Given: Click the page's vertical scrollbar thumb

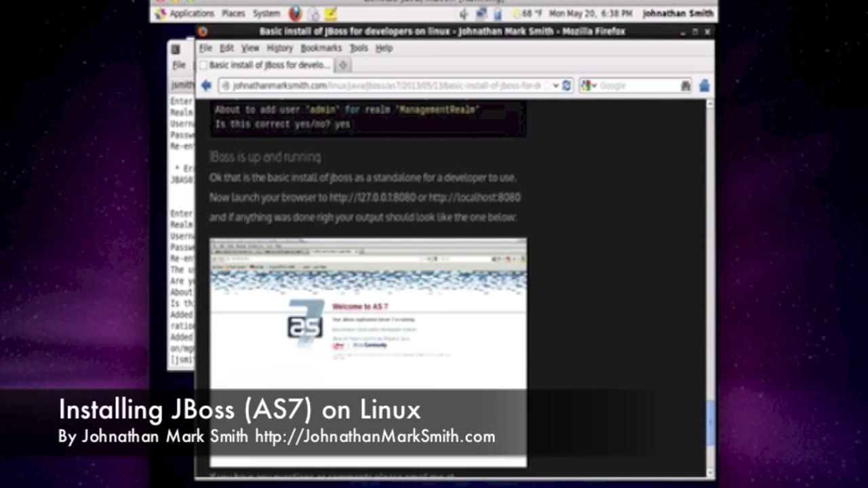Looking at the screenshot, I should coord(710,423).
